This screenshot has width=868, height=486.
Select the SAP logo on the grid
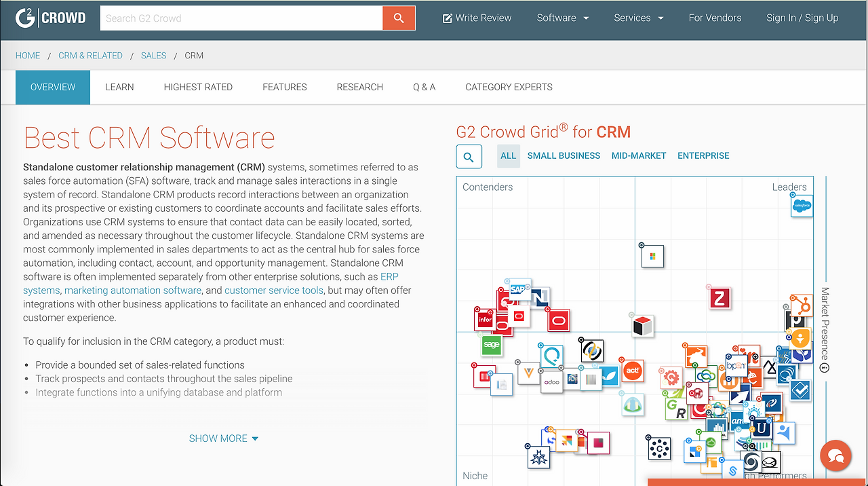tap(519, 288)
